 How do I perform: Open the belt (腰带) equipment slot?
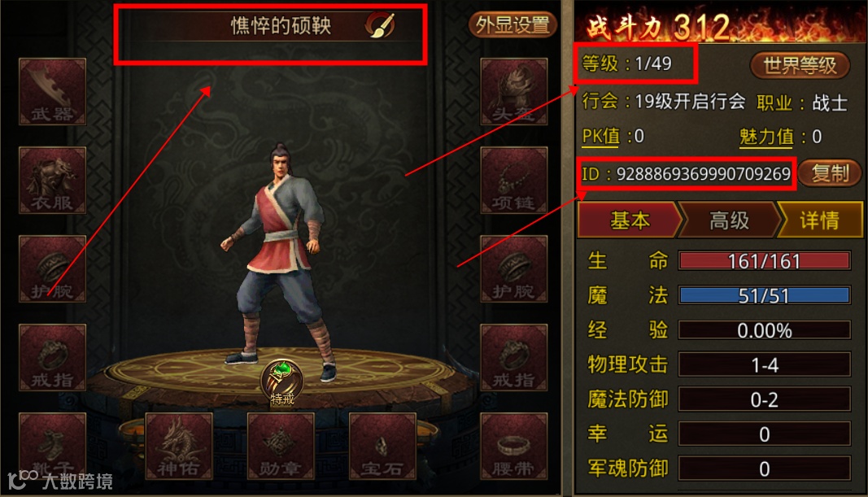513,446
